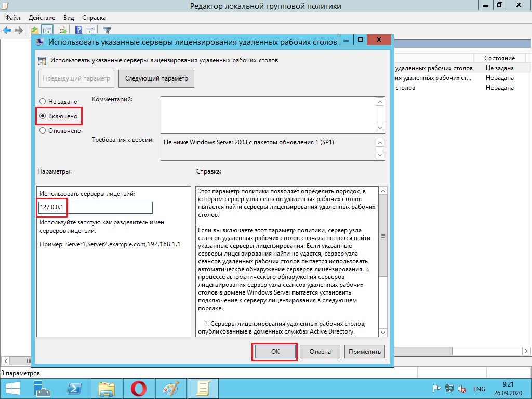Maximize the policy setting dialog
This screenshot has width=532, height=399.
click(x=361, y=39)
